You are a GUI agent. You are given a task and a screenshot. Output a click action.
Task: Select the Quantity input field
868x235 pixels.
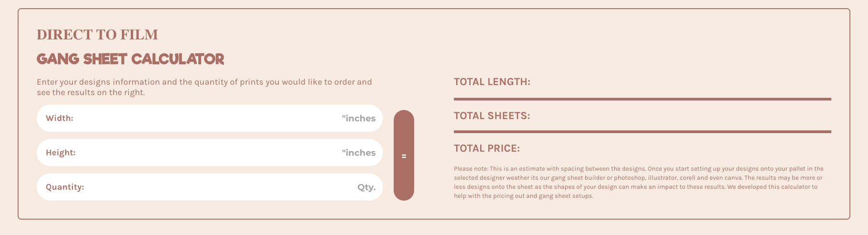(217, 187)
